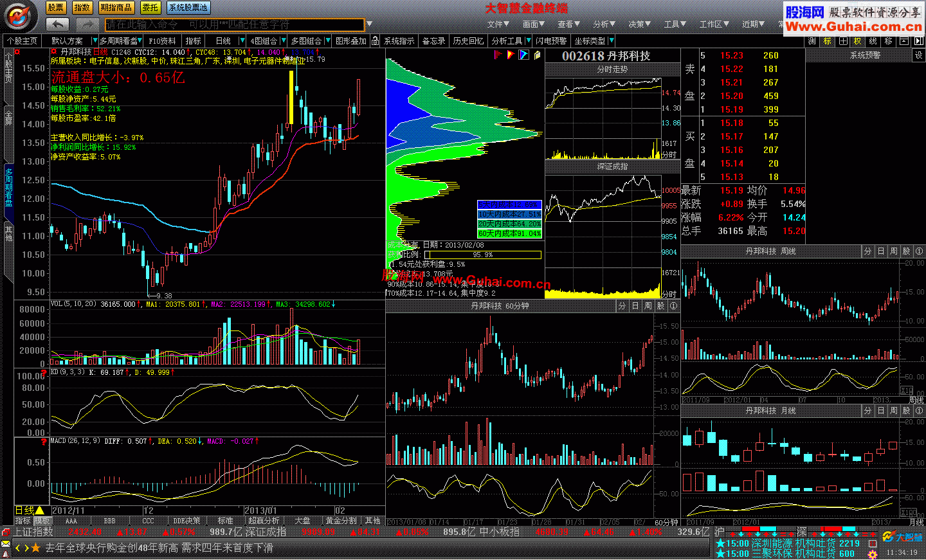Open the 决策 menu
The height and width of the screenshot is (560, 926).
click(x=639, y=24)
